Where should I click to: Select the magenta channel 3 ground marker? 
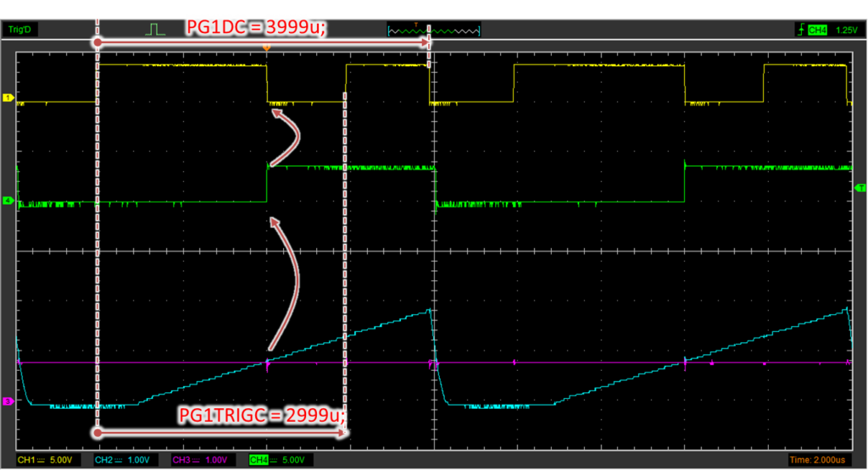click(8, 401)
